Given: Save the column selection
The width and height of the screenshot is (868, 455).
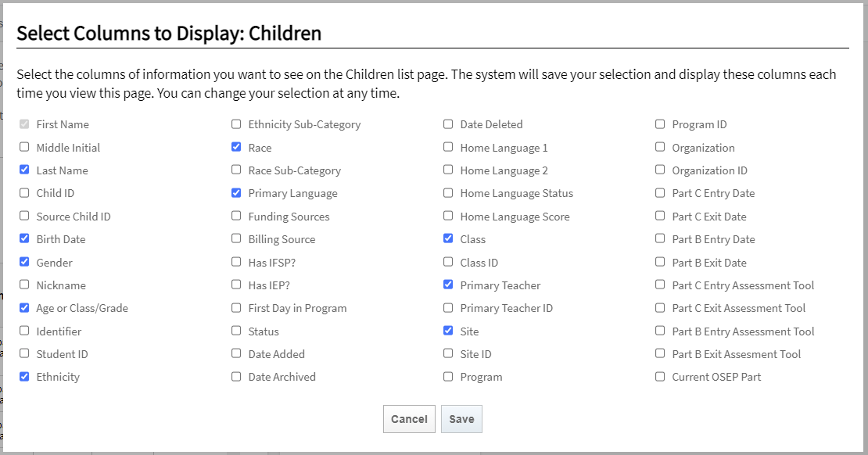Looking at the screenshot, I should [461, 419].
